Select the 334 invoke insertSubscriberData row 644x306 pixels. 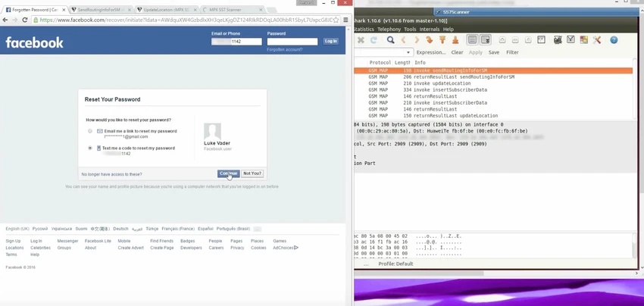493,90
